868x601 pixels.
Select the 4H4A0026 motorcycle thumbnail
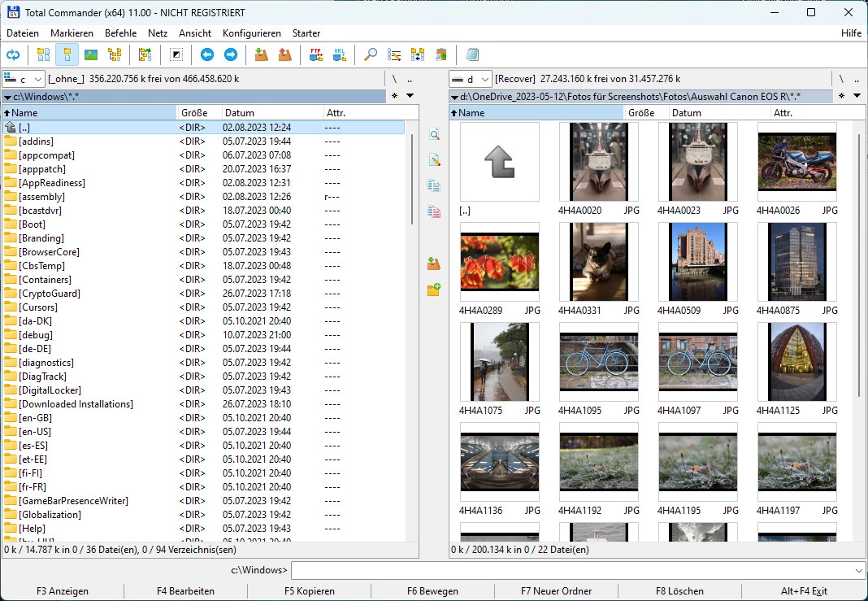(796, 162)
